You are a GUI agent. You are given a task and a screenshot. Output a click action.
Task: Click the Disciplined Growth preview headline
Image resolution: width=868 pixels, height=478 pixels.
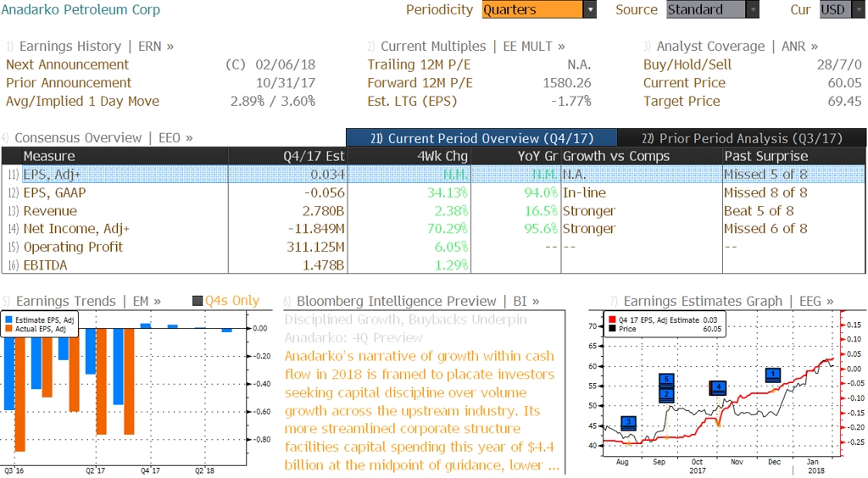406,329
